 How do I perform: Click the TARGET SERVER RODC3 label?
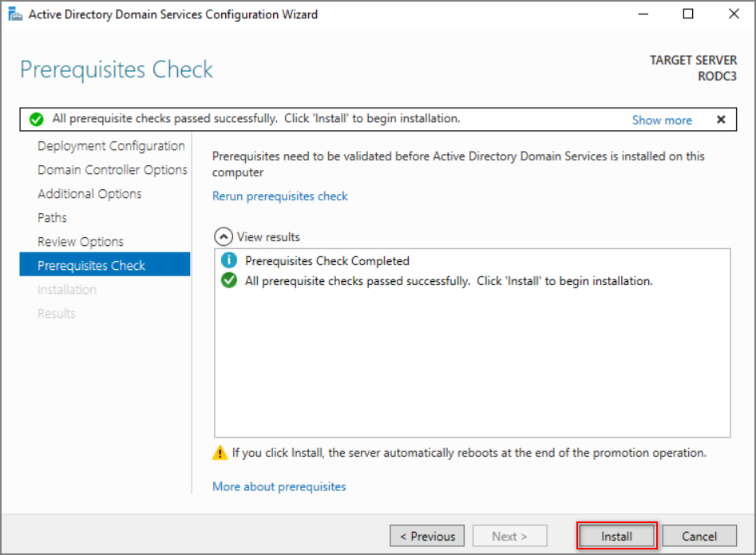(x=693, y=68)
